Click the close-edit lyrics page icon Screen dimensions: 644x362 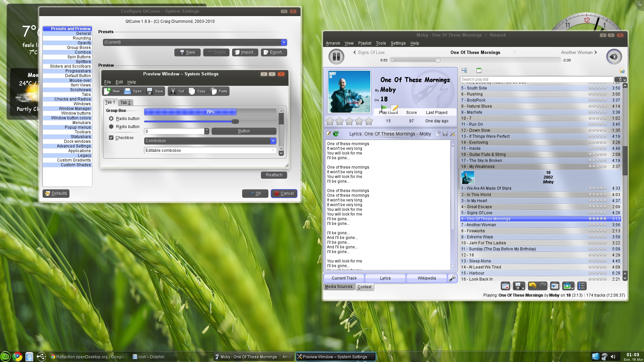click(x=438, y=134)
